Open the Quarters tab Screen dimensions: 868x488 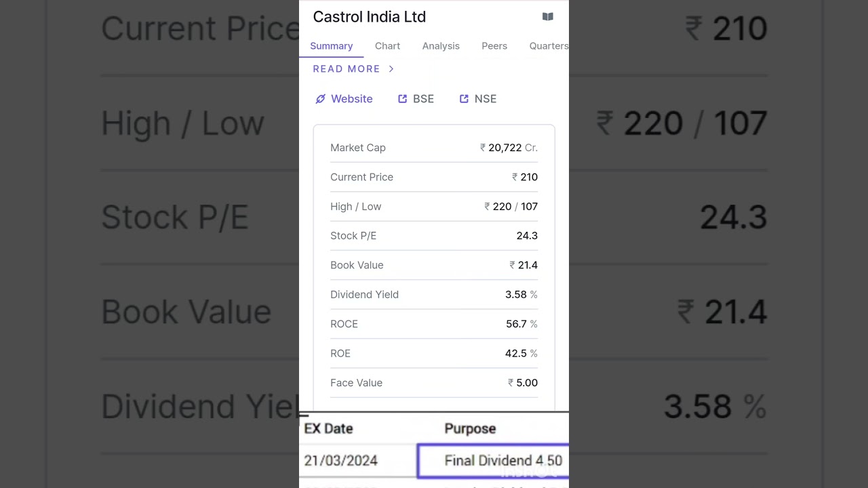coord(548,46)
